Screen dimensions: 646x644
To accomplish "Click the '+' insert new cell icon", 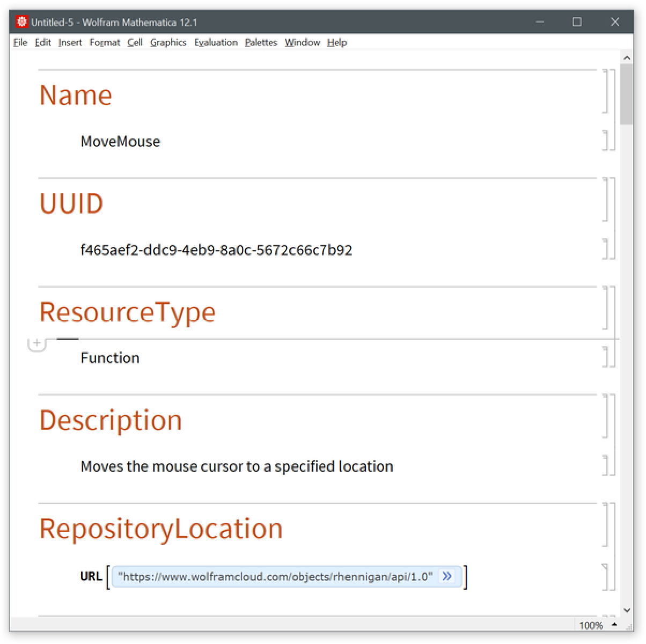I will tap(36, 343).
